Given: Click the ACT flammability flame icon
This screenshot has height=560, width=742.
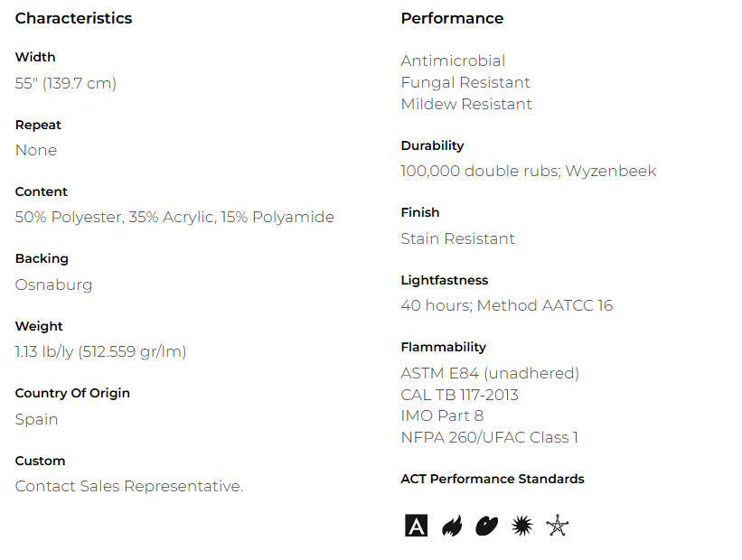Looking at the screenshot, I should [x=452, y=526].
